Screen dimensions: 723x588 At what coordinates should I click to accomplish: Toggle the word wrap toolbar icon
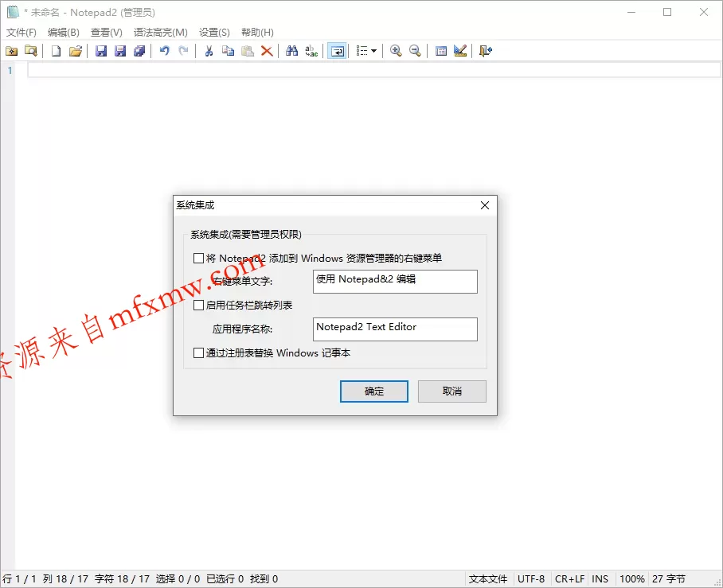337,51
